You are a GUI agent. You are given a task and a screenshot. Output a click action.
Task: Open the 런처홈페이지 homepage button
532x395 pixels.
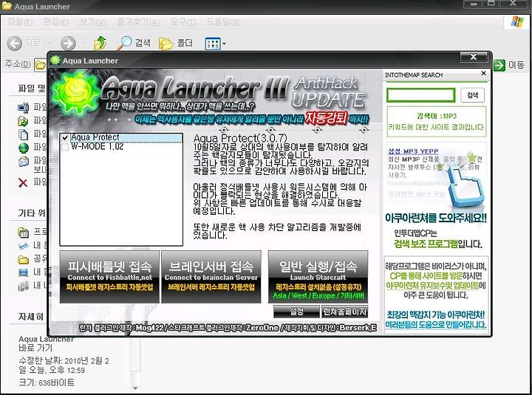click(x=345, y=312)
